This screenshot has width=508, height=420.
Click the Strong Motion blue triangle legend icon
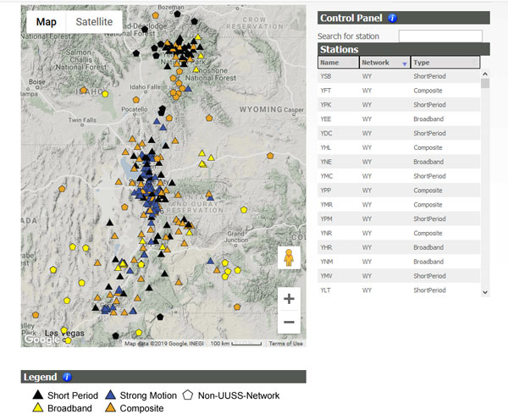[x=111, y=395]
